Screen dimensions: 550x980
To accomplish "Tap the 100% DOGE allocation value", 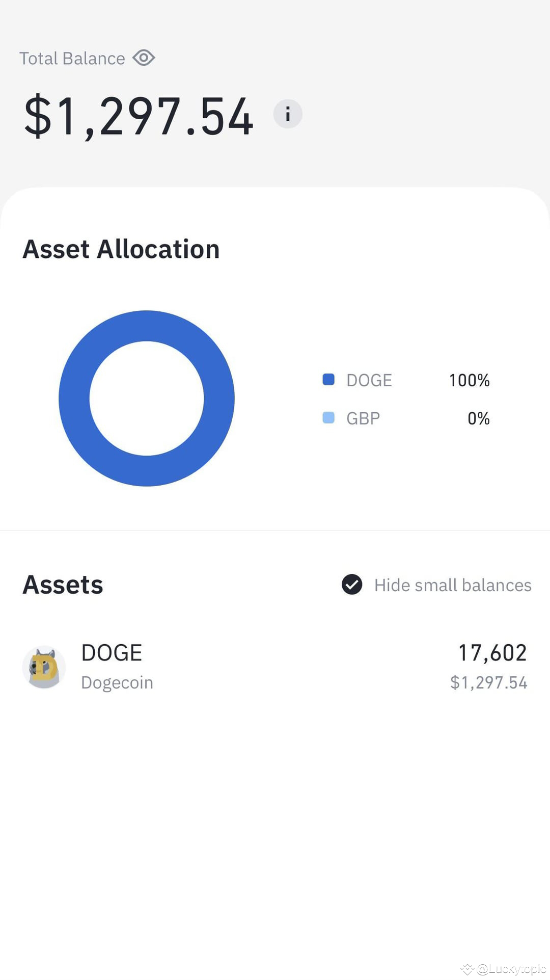I will [469, 380].
